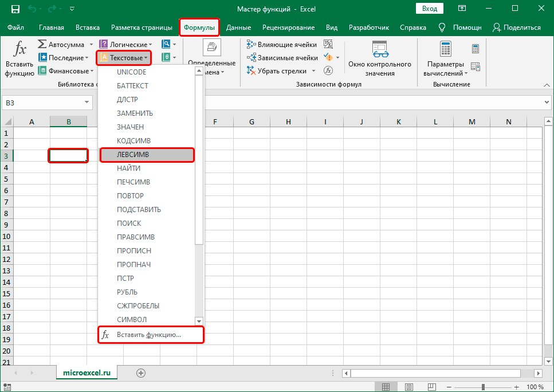The width and height of the screenshot is (554, 392).
Task: Select ПОДСТАВИТЬ from the function list
Action: pyautogui.click(x=146, y=209)
